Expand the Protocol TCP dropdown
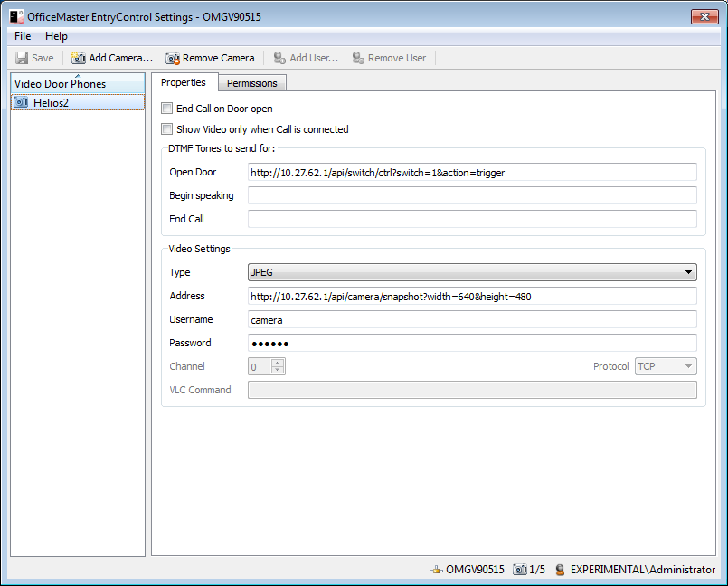 point(688,366)
